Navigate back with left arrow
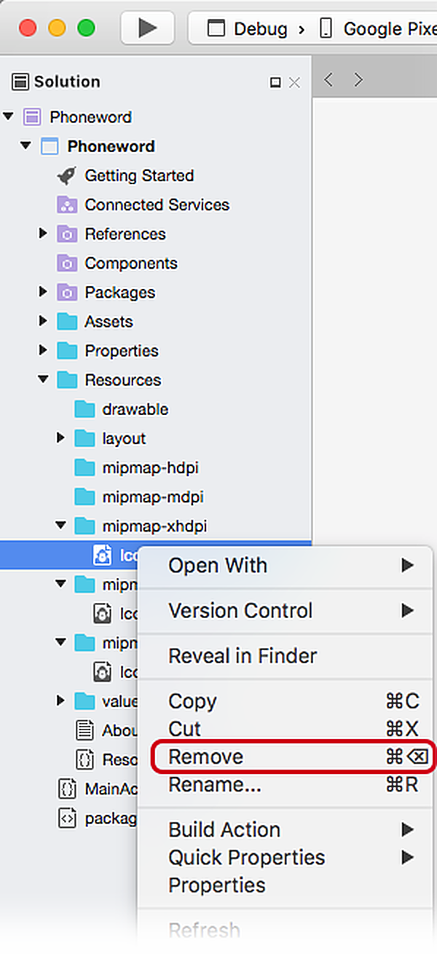 pos(328,79)
